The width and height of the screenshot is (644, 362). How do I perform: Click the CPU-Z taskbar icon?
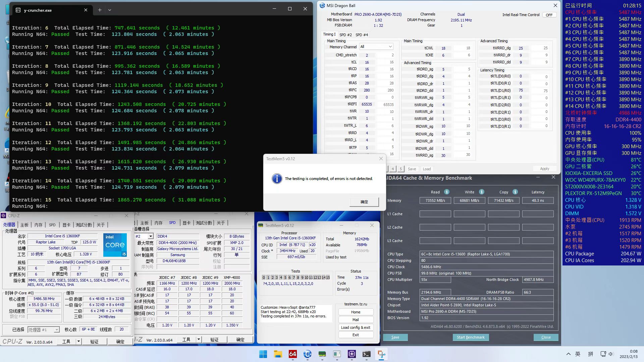pos(352,354)
